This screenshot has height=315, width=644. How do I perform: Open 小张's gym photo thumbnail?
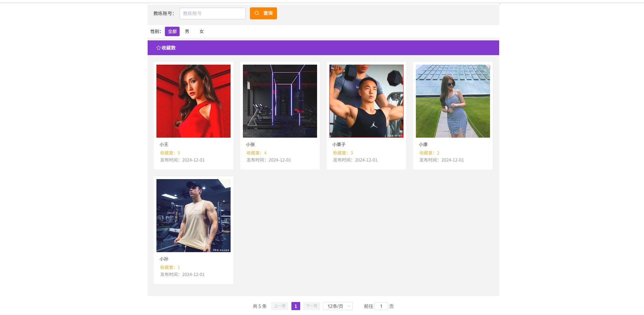pyautogui.click(x=280, y=101)
